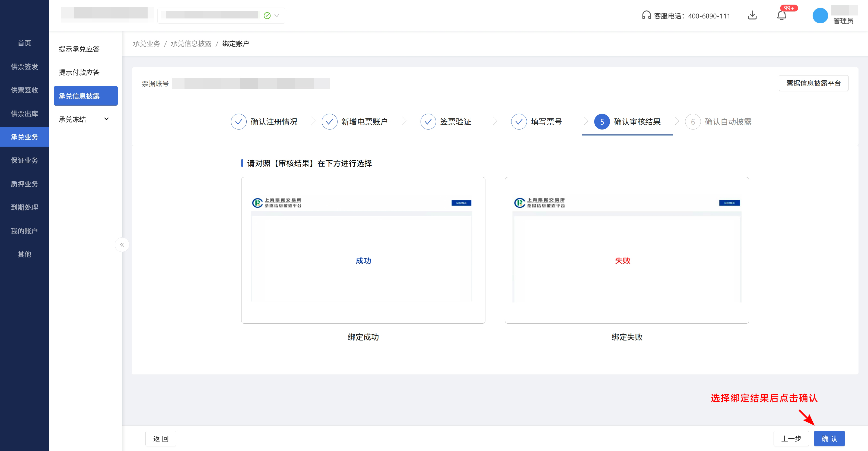Open 票据信息披露平台 button
The width and height of the screenshot is (868, 451).
click(813, 83)
